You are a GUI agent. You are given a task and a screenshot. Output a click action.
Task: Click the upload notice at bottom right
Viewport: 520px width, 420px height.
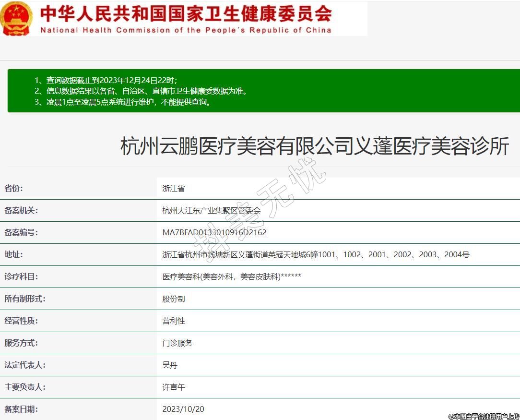click(x=484, y=416)
